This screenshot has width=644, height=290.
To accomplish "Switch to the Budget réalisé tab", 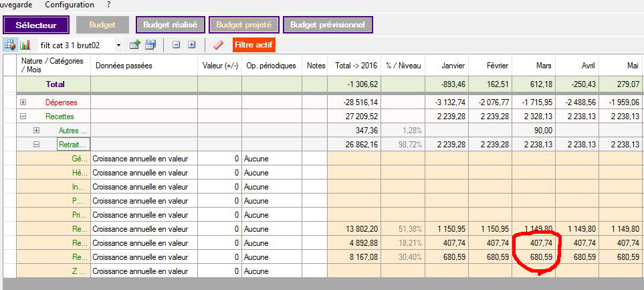I will pyautogui.click(x=170, y=25).
